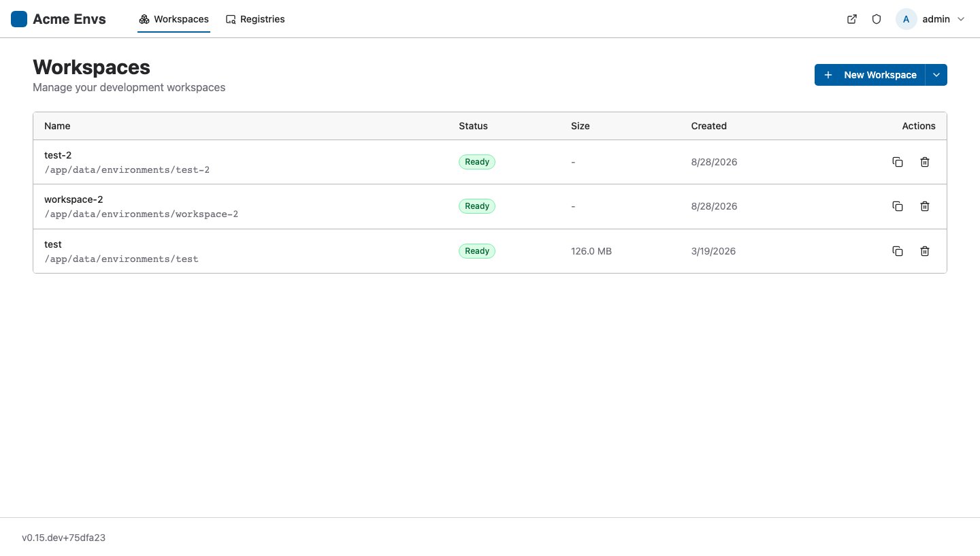Click the shield icon in header

point(877,19)
